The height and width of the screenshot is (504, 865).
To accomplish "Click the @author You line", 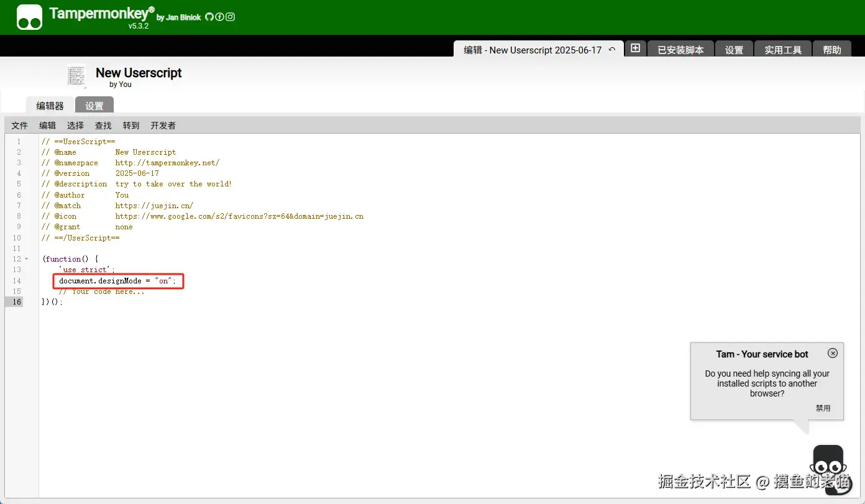I will (x=85, y=195).
